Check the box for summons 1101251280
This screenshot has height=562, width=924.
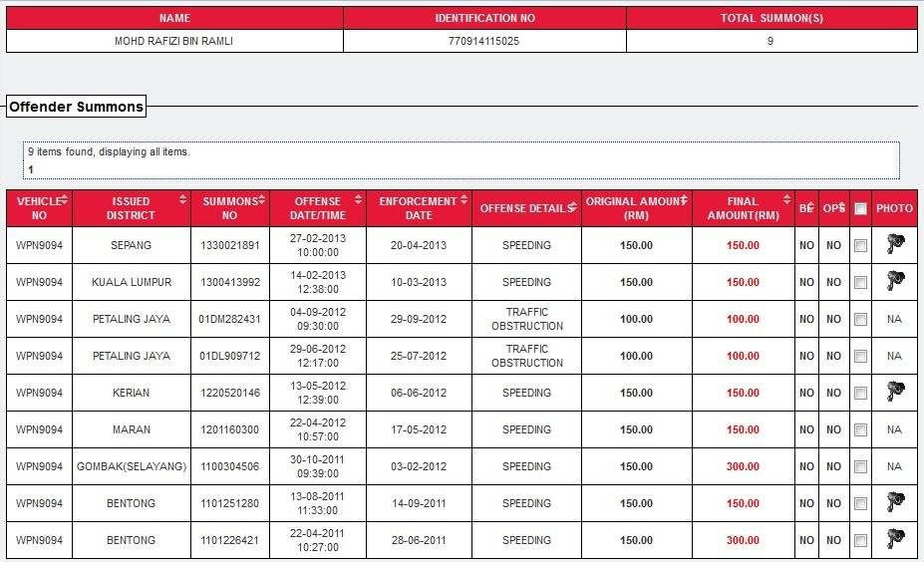point(860,503)
